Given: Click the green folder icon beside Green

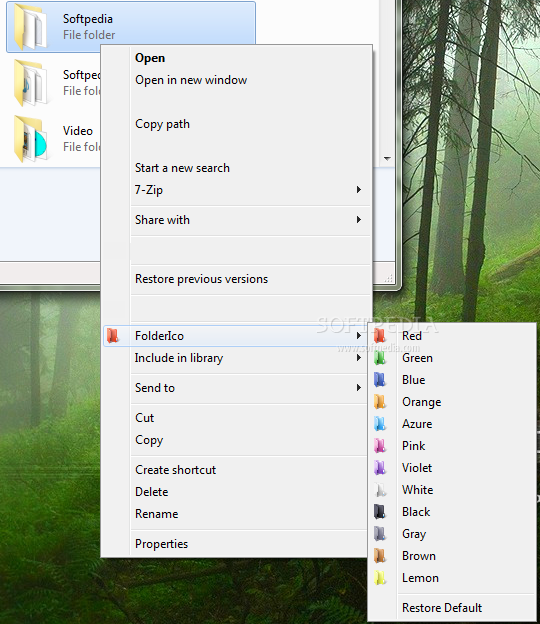Looking at the screenshot, I should pos(380,357).
